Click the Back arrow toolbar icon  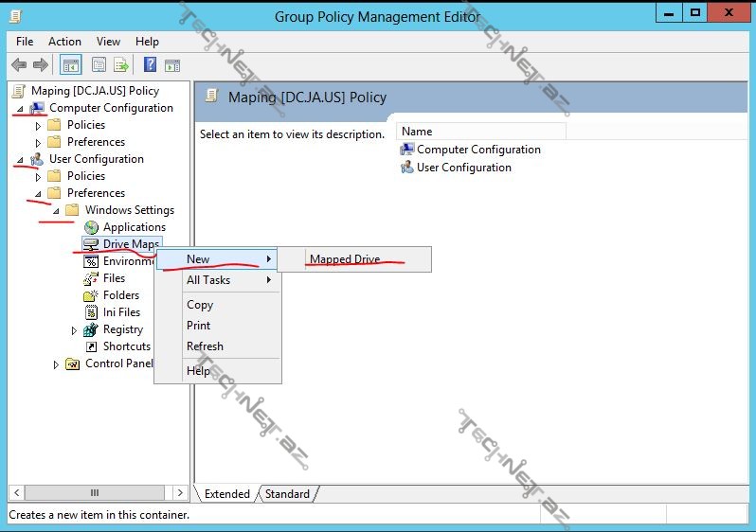tap(19, 65)
